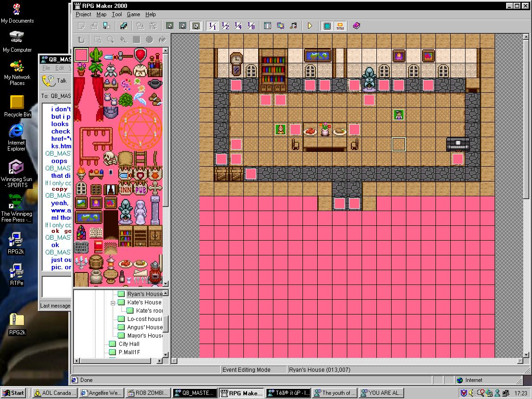
Task: Pick the solid pink tile in palette
Action: (81, 55)
